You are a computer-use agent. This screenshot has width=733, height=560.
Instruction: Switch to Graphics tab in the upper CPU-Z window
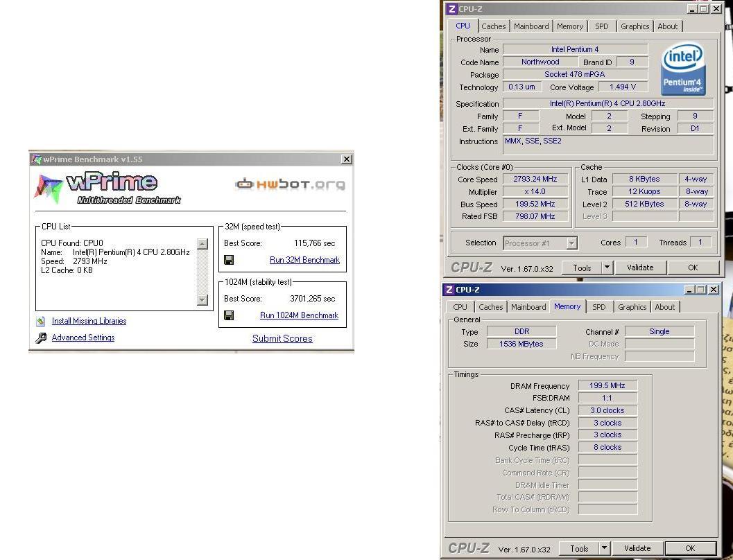point(635,26)
